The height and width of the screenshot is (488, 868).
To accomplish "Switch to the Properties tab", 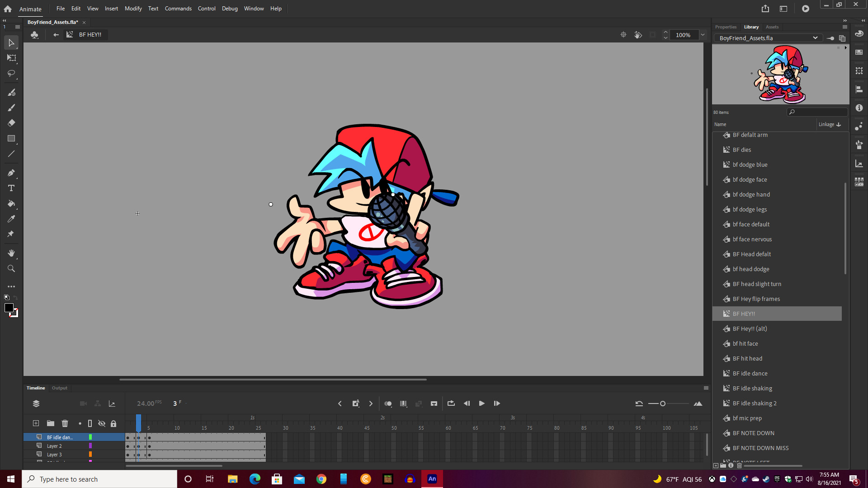I will click(x=726, y=27).
